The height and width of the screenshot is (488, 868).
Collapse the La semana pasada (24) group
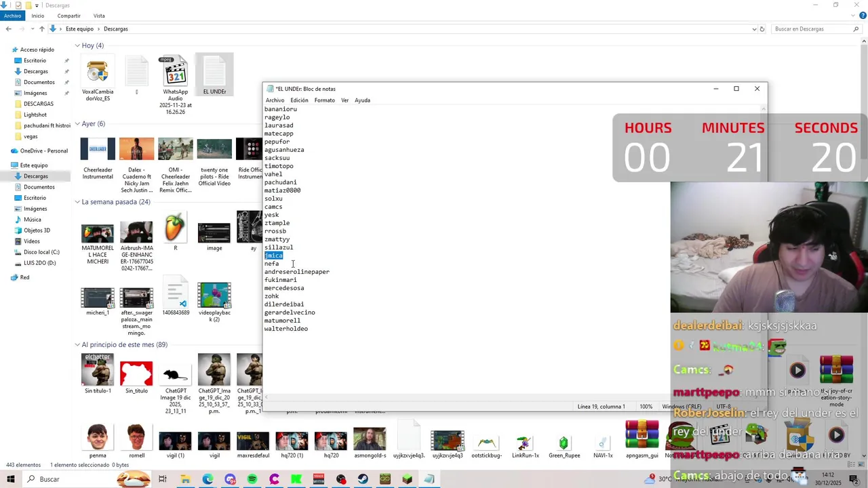click(77, 202)
